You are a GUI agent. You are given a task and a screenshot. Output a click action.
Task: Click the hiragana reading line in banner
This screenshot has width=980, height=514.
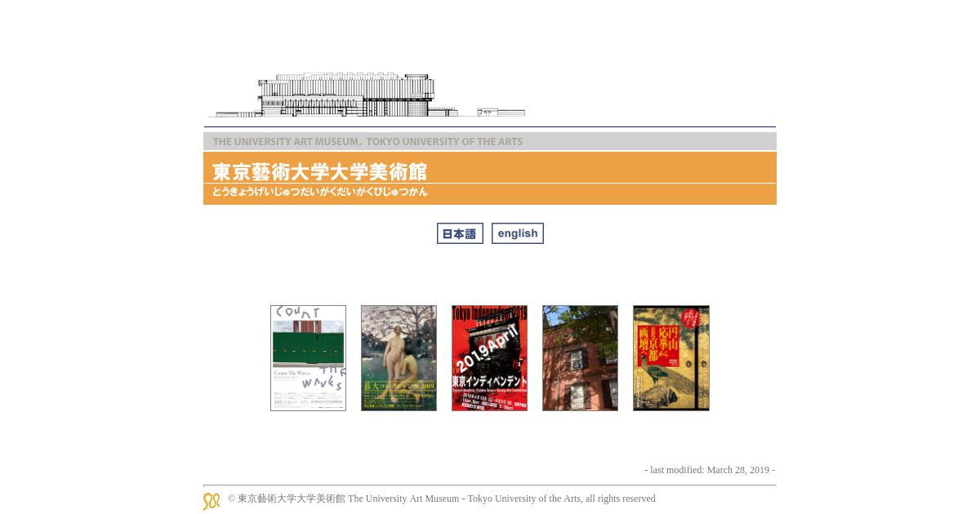click(319, 193)
